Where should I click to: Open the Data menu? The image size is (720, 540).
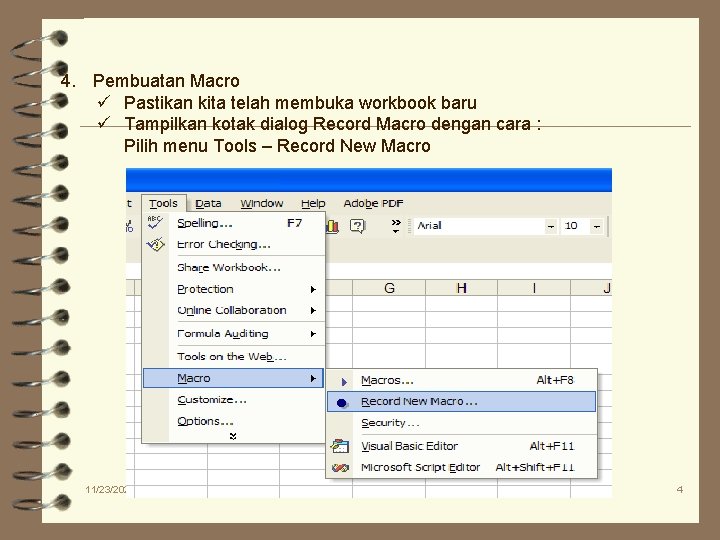[x=208, y=203]
